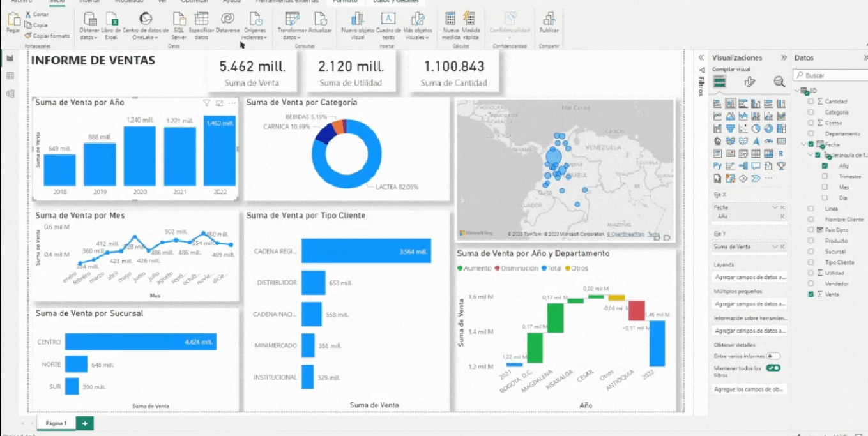Open the visual format (paintbrush) tab
This screenshot has height=436, width=868.
[750, 82]
